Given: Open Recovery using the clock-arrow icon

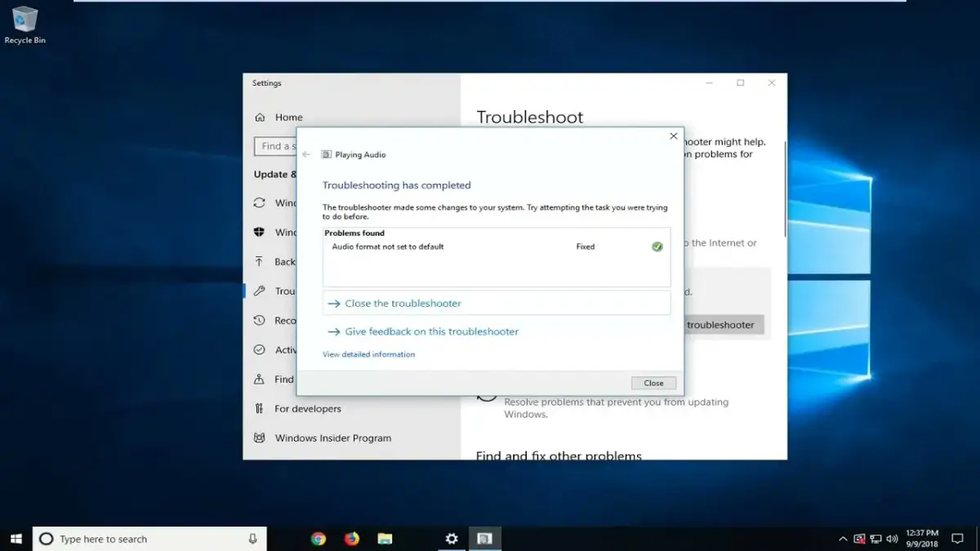Looking at the screenshot, I should click(x=261, y=320).
